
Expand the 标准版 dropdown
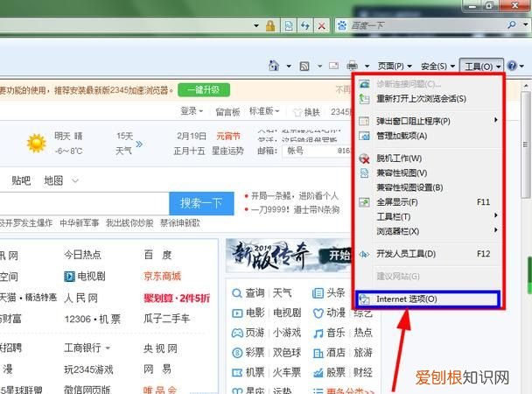click(x=264, y=111)
